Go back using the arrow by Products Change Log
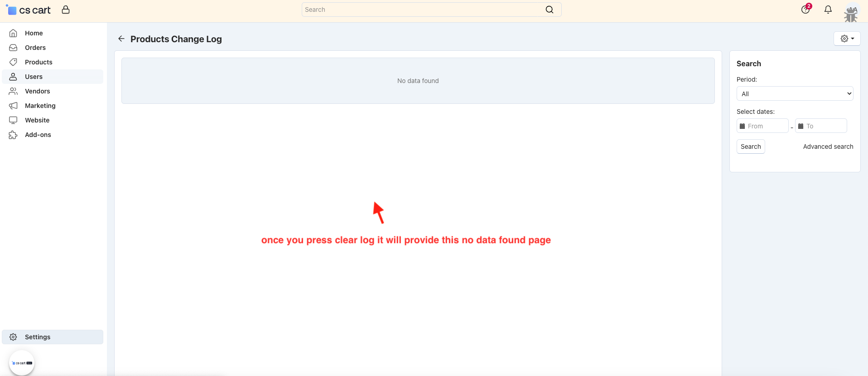The image size is (868, 376). point(121,39)
